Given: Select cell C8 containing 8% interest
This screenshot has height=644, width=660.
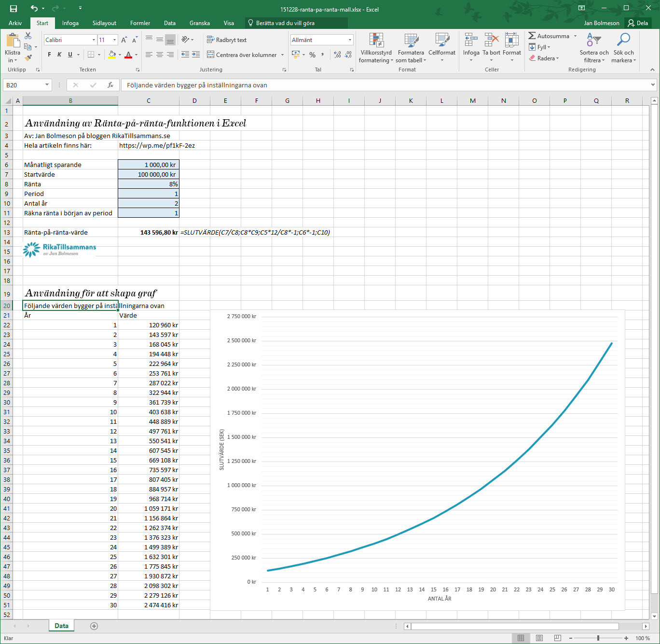Looking at the screenshot, I should (x=149, y=184).
